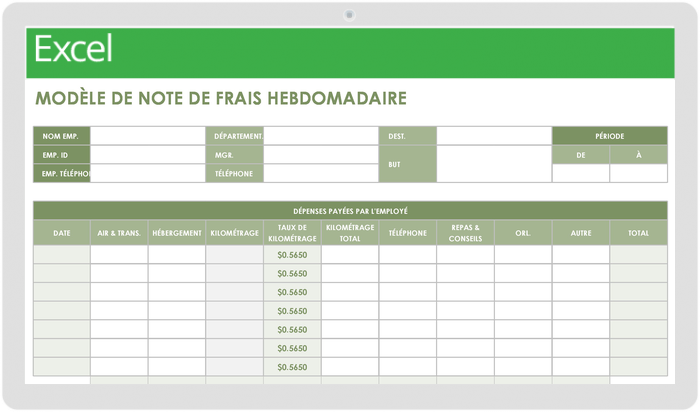Image resolution: width=700 pixels, height=412 pixels.
Task: Click the À column header
Action: tap(639, 155)
